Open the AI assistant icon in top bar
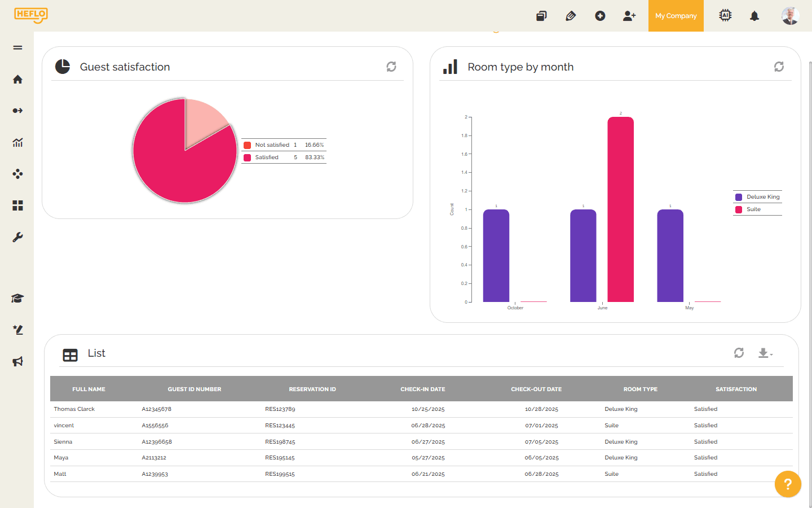The width and height of the screenshot is (812, 508). (725, 16)
